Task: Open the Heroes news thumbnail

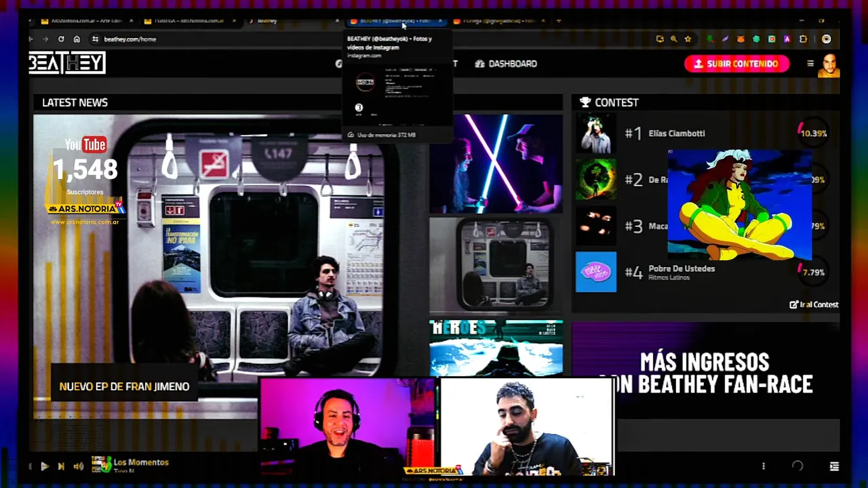Action: [496, 348]
